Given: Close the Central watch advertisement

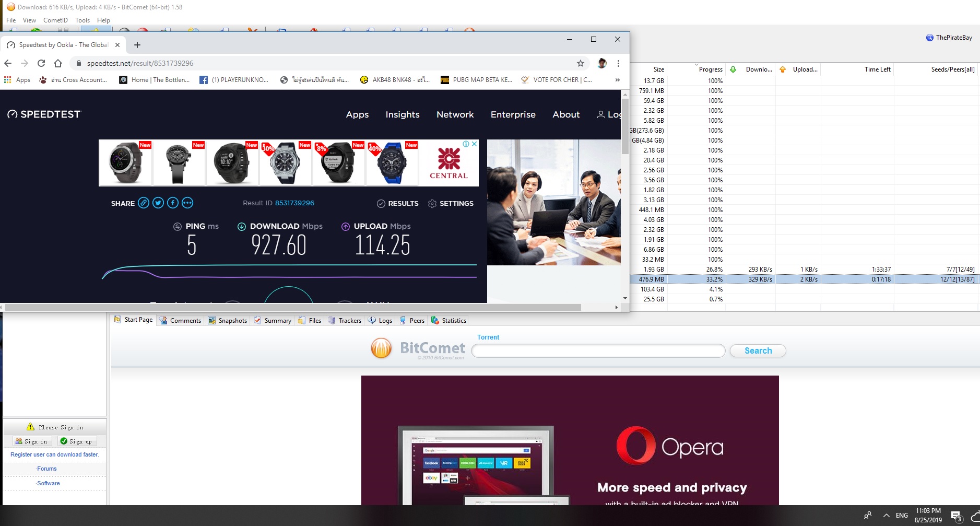Looking at the screenshot, I should click(474, 144).
